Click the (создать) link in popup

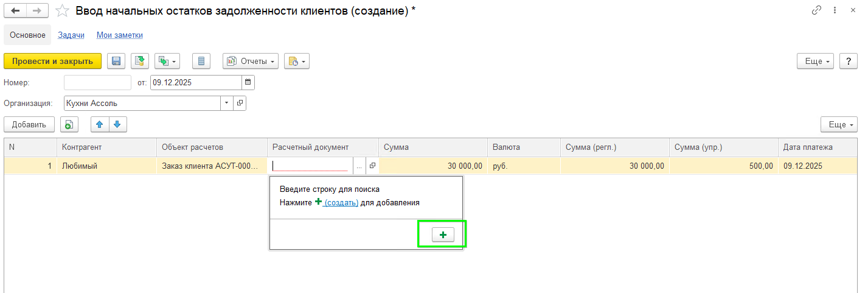click(x=341, y=202)
